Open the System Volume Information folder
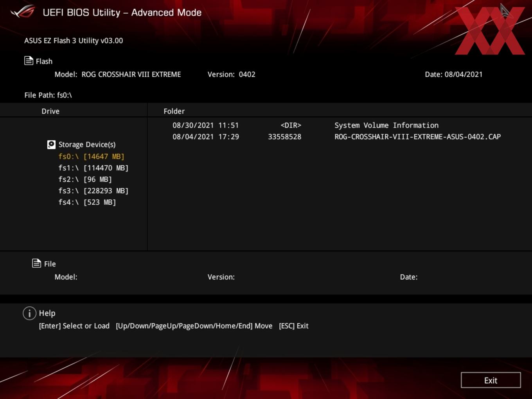532x399 pixels. (386, 125)
